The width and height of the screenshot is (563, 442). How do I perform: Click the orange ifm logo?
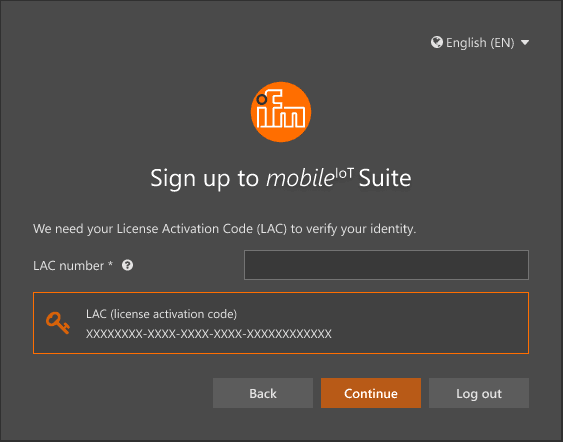(281, 112)
